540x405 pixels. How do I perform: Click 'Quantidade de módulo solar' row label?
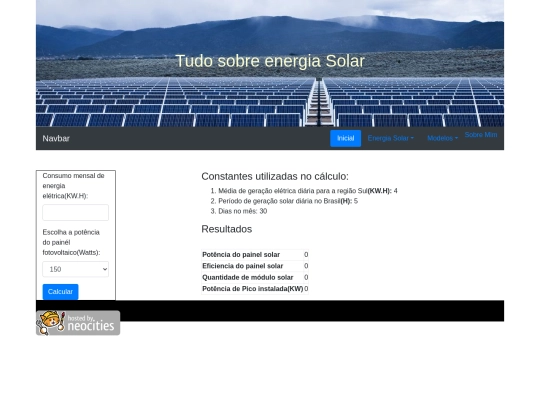(247, 278)
